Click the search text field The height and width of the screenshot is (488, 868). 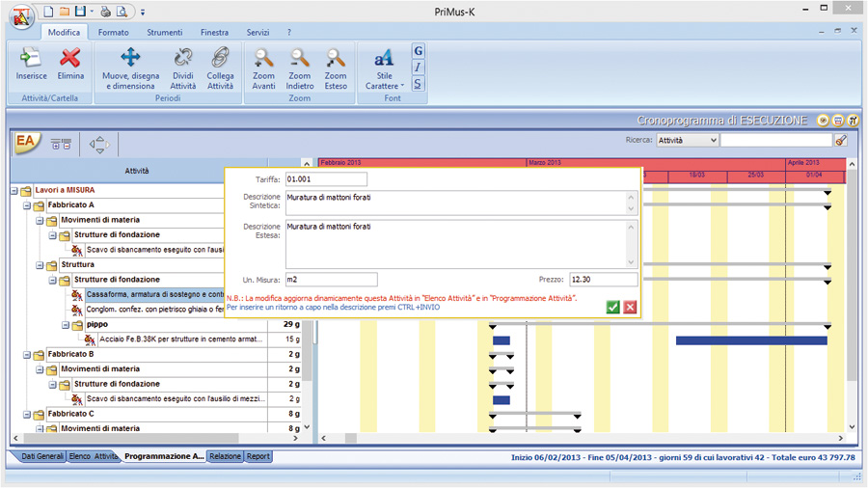(776, 141)
